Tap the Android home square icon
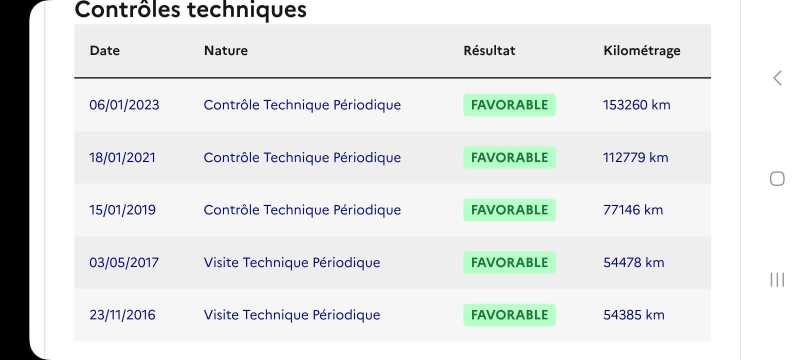The image size is (800, 360). [777, 179]
